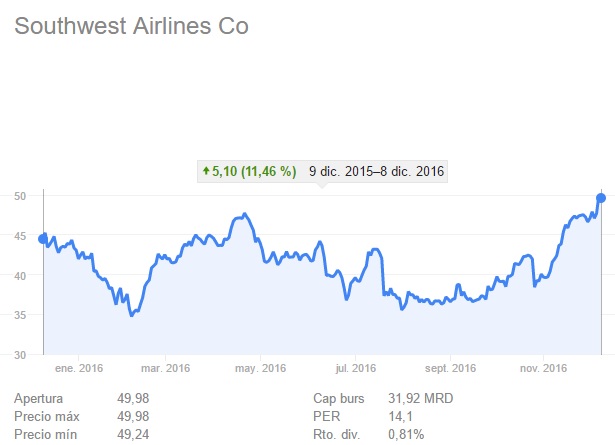This screenshot has height=445, width=615.
Task: Click the Southwest Airlines Co title
Action: pyautogui.click(x=131, y=27)
